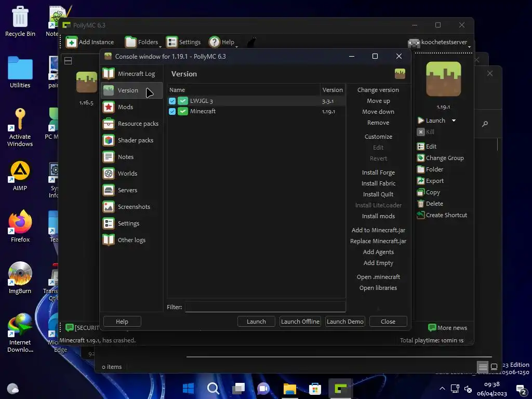Image resolution: width=532 pixels, height=399 pixels.
Task: Click Customize
Action: click(x=378, y=137)
